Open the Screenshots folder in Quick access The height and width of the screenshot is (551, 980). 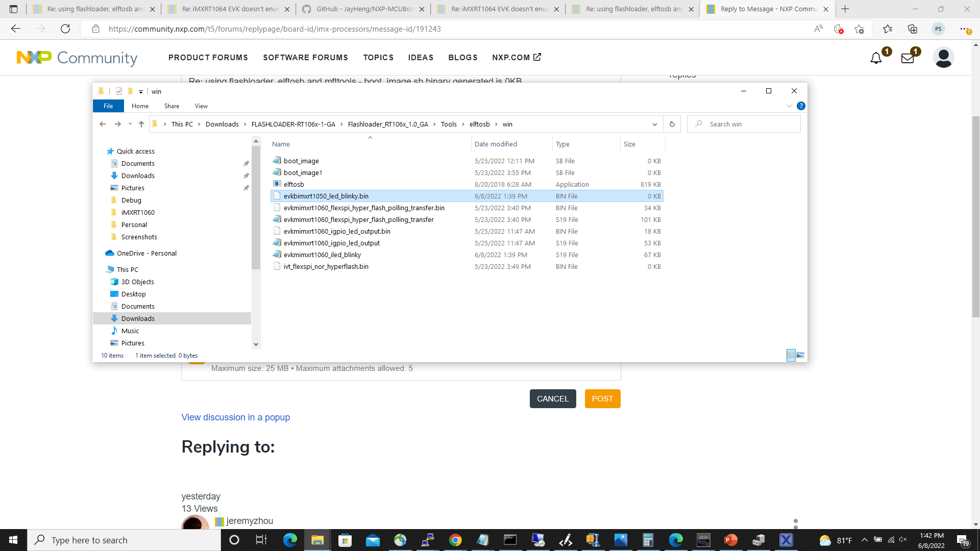click(x=139, y=237)
